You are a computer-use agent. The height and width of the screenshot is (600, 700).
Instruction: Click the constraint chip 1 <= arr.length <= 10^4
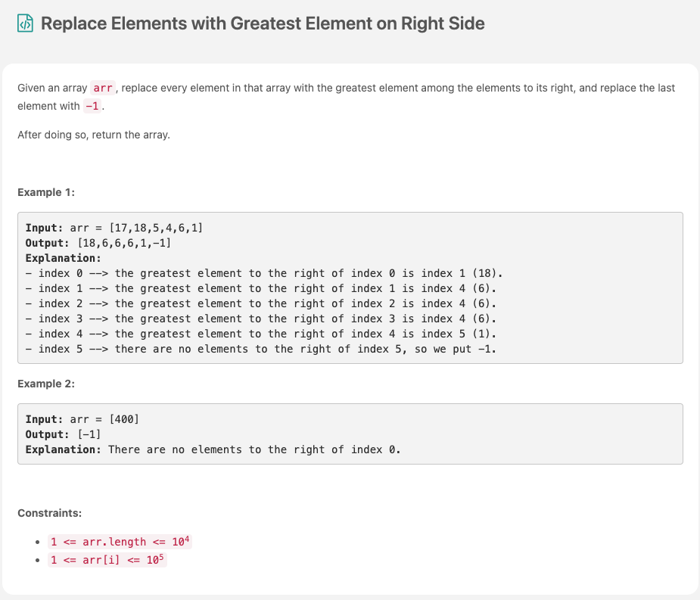[x=118, y=541]
